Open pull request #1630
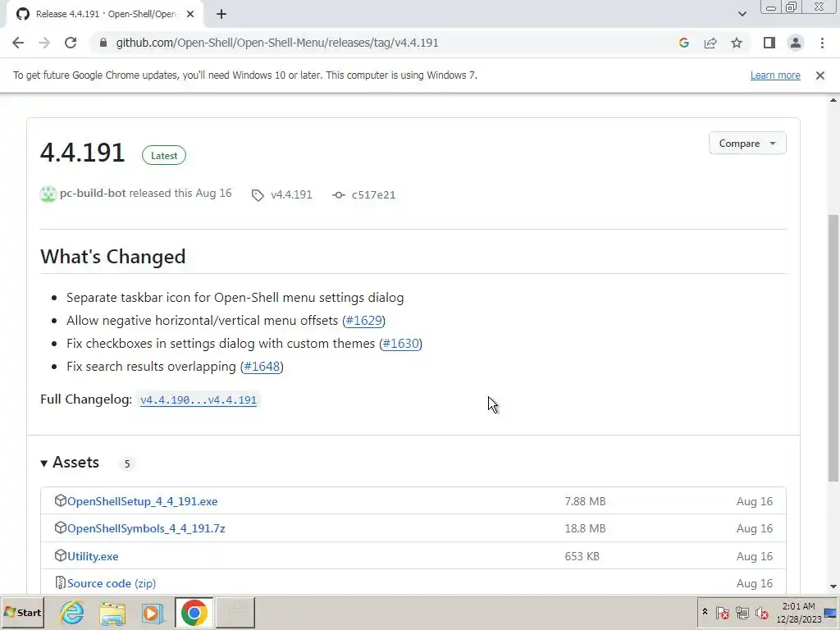 400,344
